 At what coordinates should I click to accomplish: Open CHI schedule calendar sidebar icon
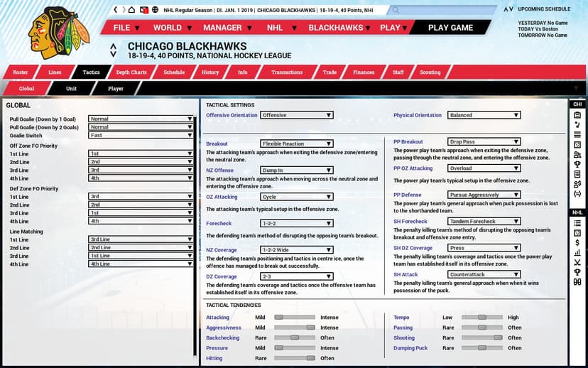pos(577,145)
